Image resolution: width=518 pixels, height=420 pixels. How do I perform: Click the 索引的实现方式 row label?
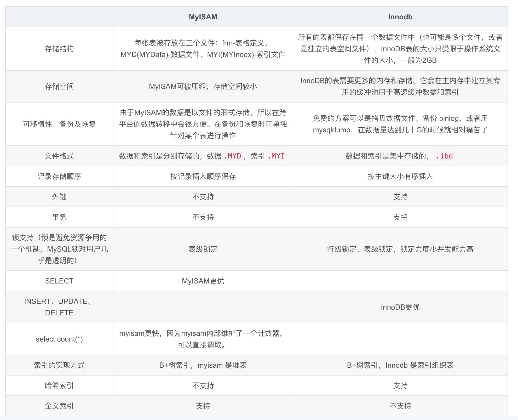(x=59, y=365)
